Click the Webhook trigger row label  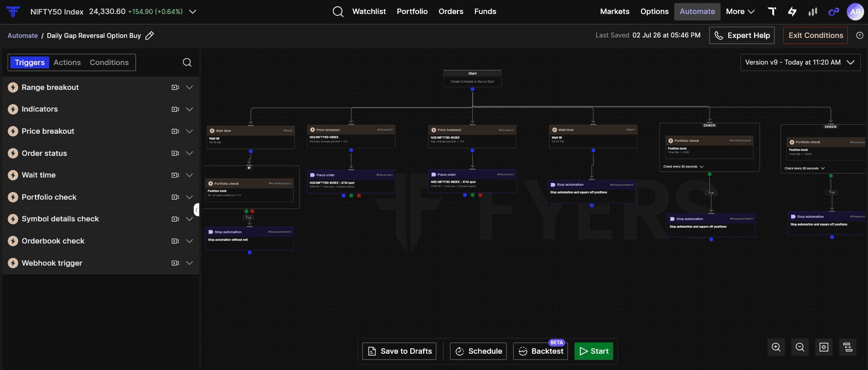[x=52, y=263]
